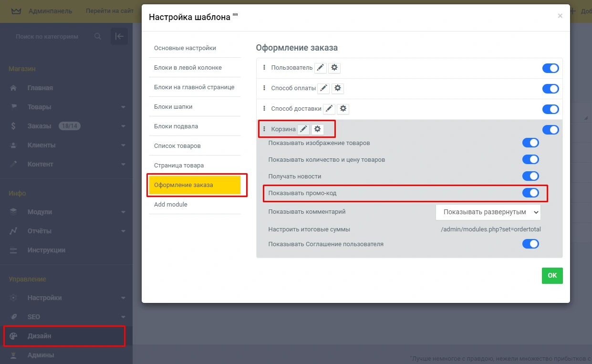Click the pencil icon beside Корзина
Screen dimensions: 592x364
pyautogui.click(x=303, y=129)
